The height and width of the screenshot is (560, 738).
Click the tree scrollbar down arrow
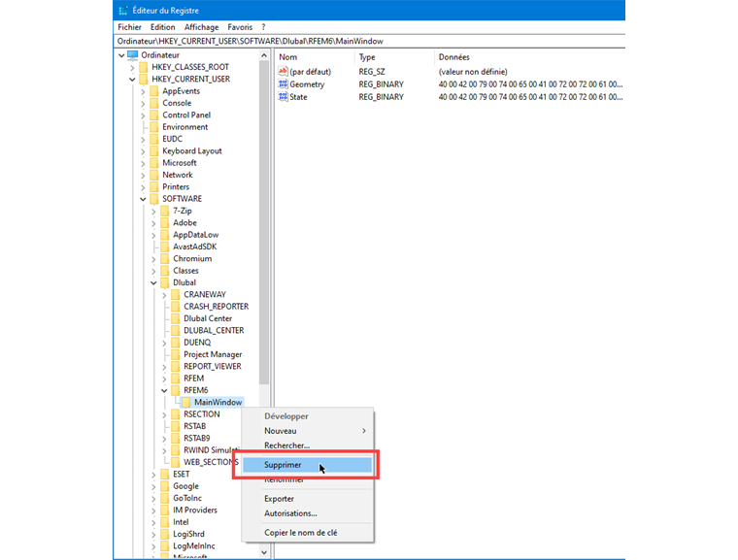[264, 552]
